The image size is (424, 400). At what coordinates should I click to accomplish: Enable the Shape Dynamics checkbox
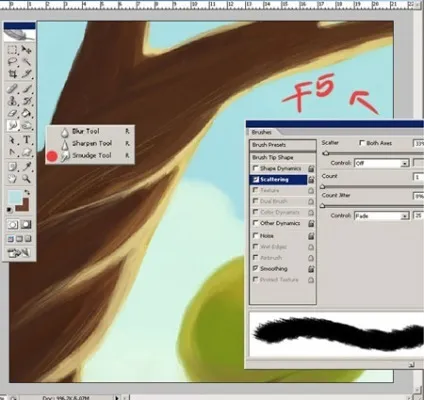[x=256, y=168]
